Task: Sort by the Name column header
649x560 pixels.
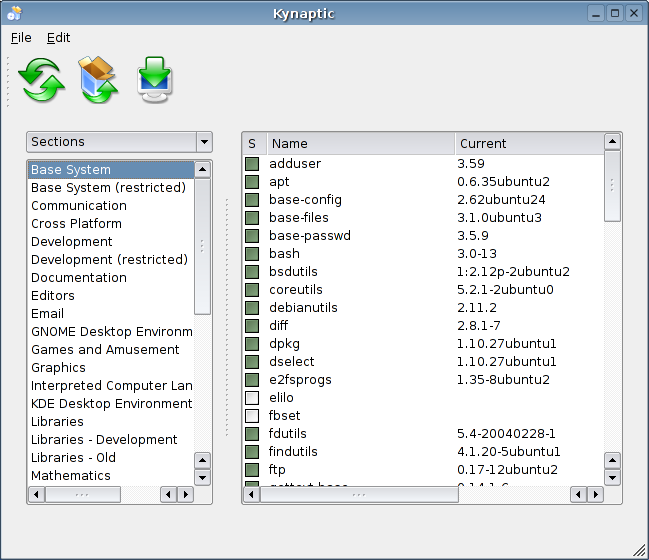Action: click(361, 144)
